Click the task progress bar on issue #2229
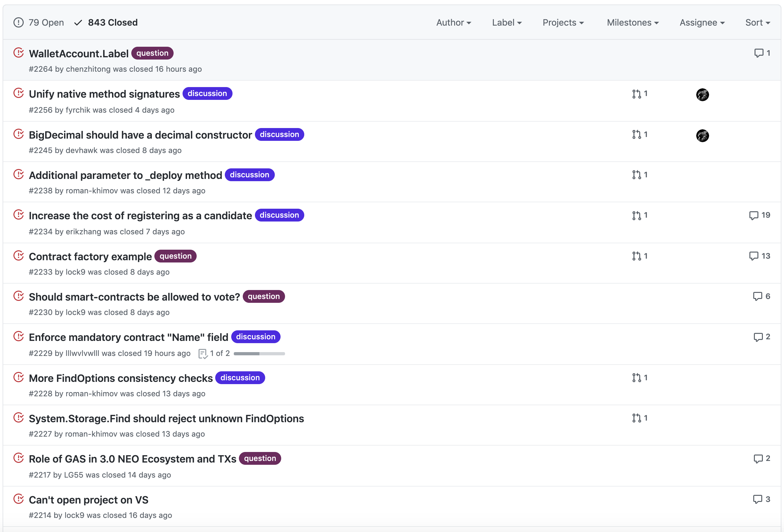This screenshot has height=532, width=784. tap(259, 353)
